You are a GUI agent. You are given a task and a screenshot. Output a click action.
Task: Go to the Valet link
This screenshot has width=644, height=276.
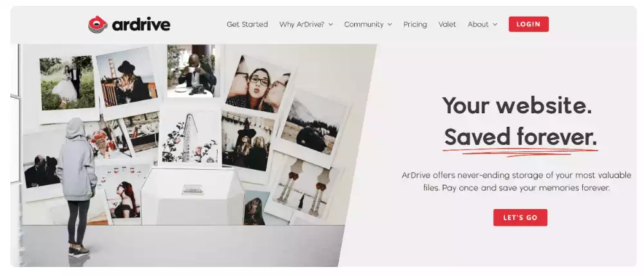(448, 24)
